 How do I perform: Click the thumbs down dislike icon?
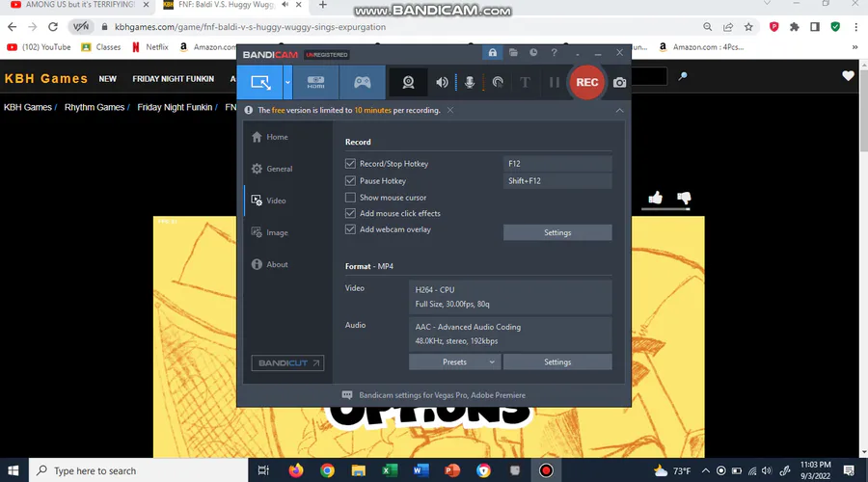point(684,198)
